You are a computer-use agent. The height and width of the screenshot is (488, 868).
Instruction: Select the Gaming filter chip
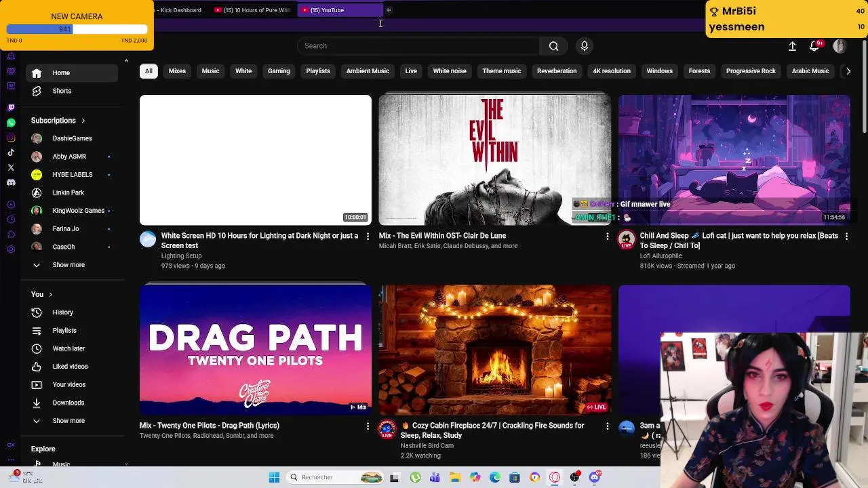click(x=279, y=71)
